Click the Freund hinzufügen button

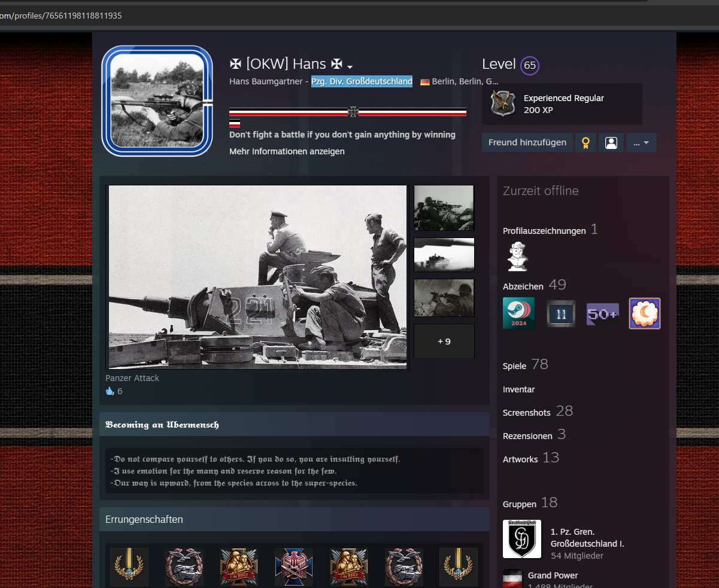527,142
